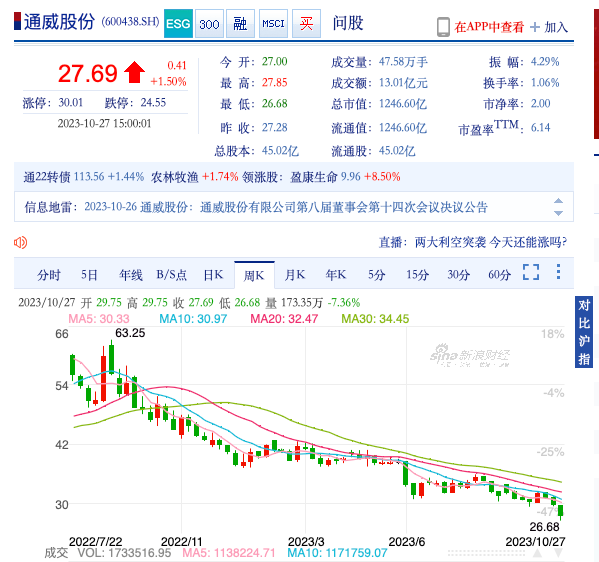The height and width of the screenshot is (562, 599).
Task: Switch to the 年线 tab
Action: pyautogui.click(x=131, y=275)
